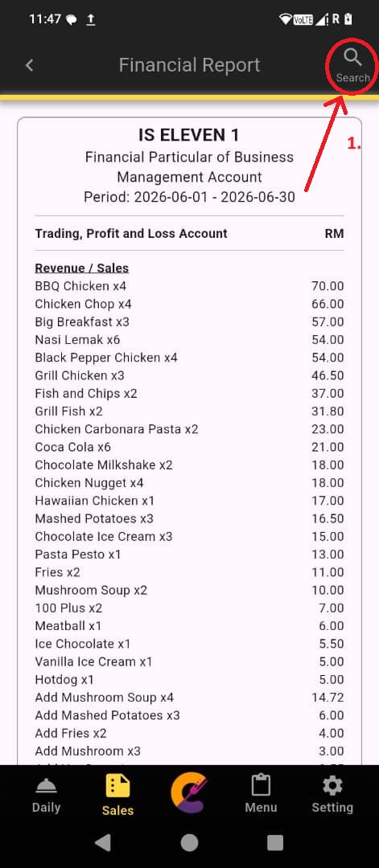This screenshot has width=379, height=868.
Task: Open Setting gear icon
Action: (332, 785)
